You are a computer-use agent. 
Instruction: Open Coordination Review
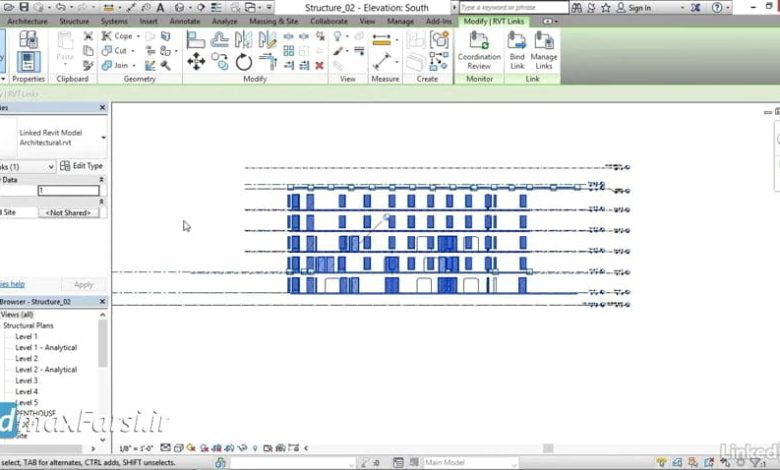click(479, 50)
